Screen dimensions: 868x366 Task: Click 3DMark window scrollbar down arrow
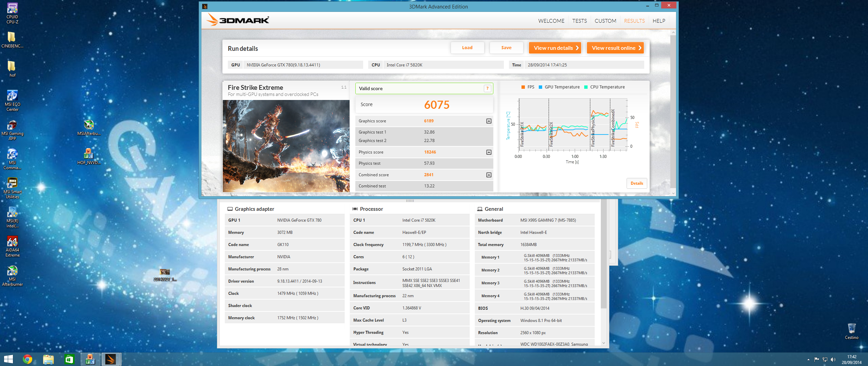click(673, 193)
